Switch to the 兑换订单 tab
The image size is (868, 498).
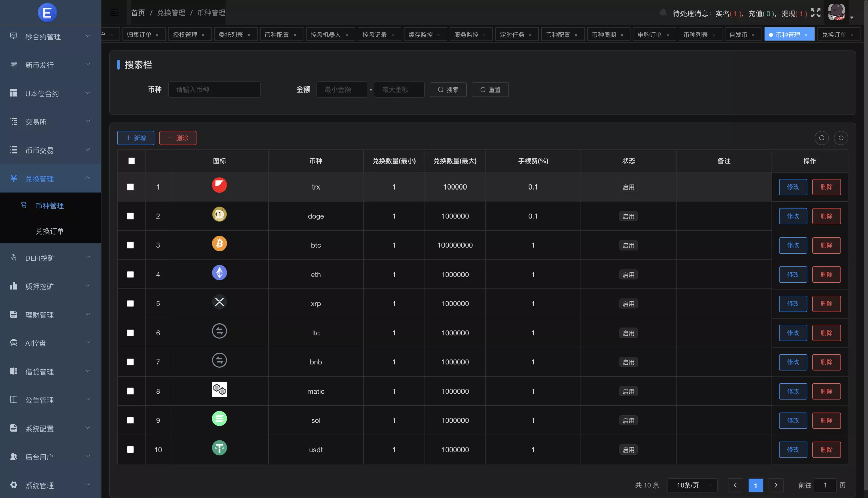tap(835, 34)
